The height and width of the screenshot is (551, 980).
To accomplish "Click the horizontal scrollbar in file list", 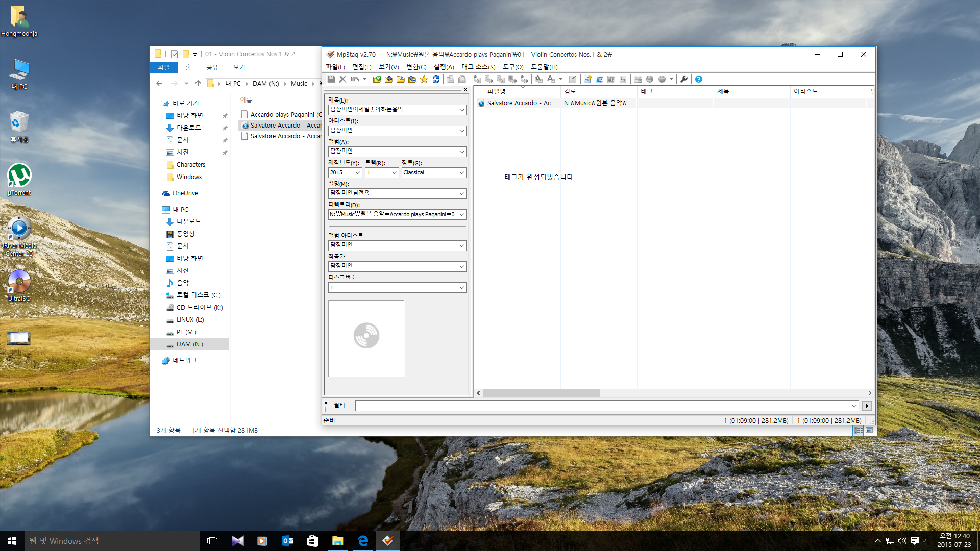I will point(541,393).
